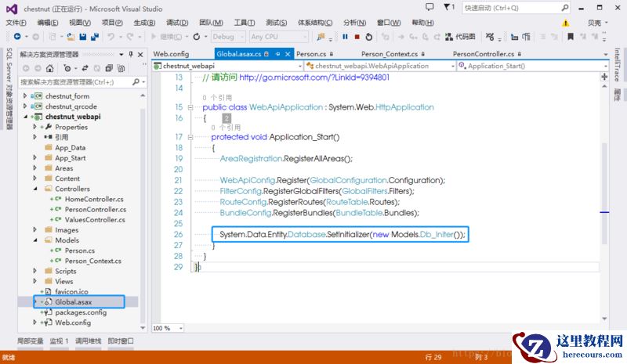Click the Pause debugging icon
Image resolution: width=627 pixels, height=364 pixels.
345,37
